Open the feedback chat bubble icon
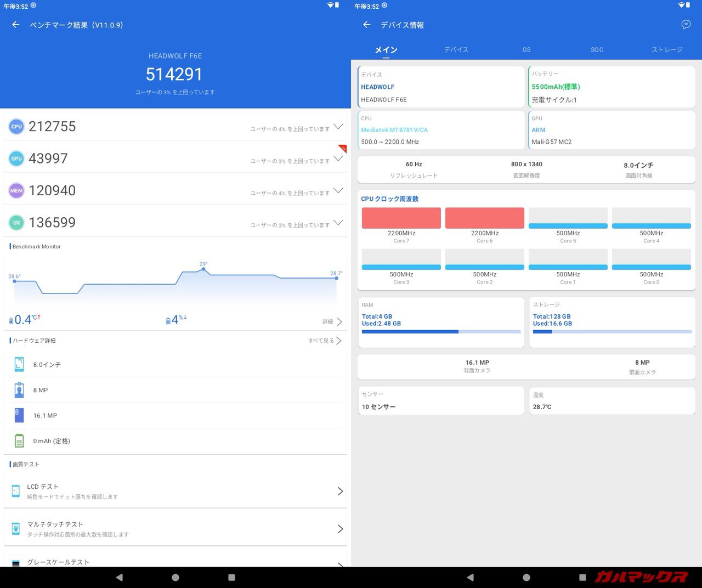Image resolution: width=702 pixels, height=588 pixels. click(686, 25)
